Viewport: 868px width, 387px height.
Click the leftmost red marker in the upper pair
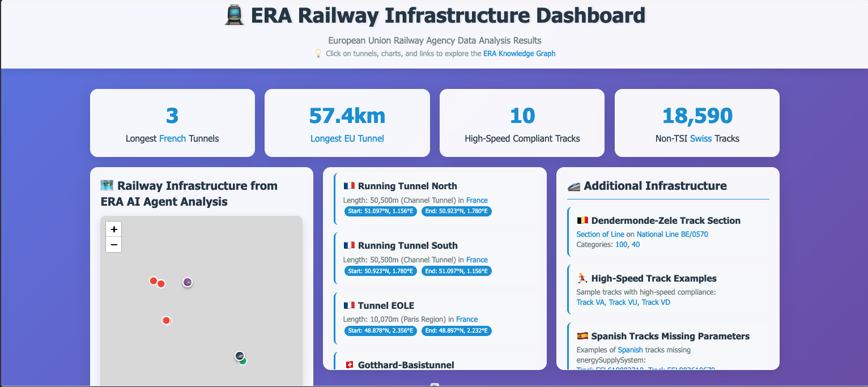[x=153, y=280]
